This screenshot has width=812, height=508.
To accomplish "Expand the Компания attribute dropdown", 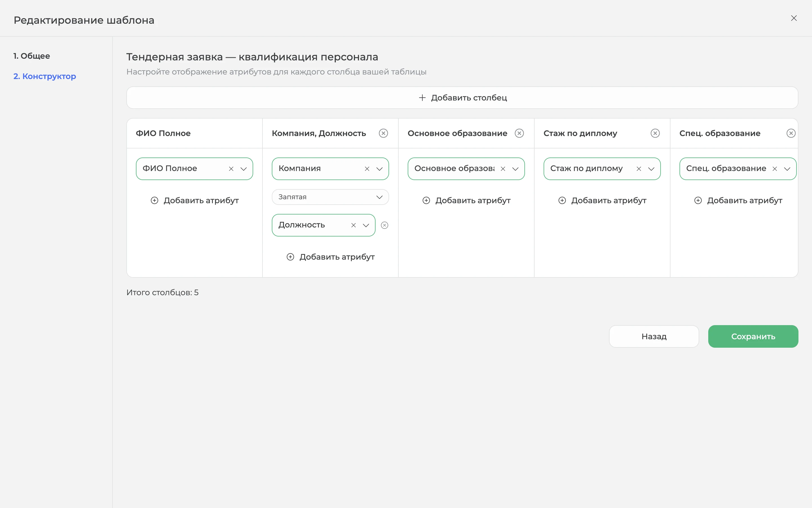I will click(379, 169).
